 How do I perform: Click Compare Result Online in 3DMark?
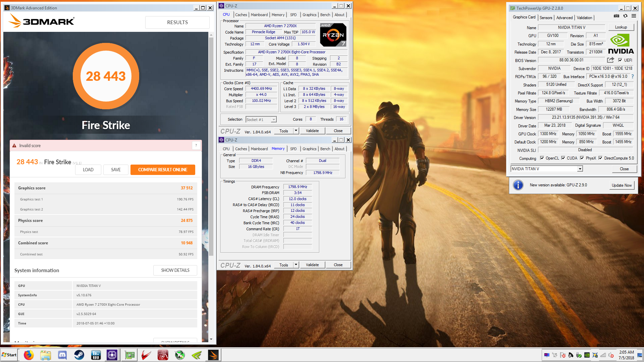[x=163, y=170]
